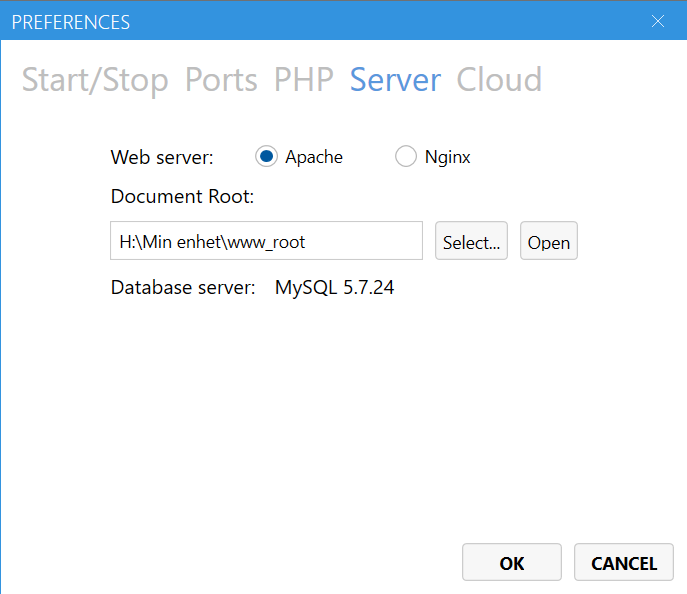Click the Database server label
This screenshot has width=687, height=594.
[x=183, y=288]
